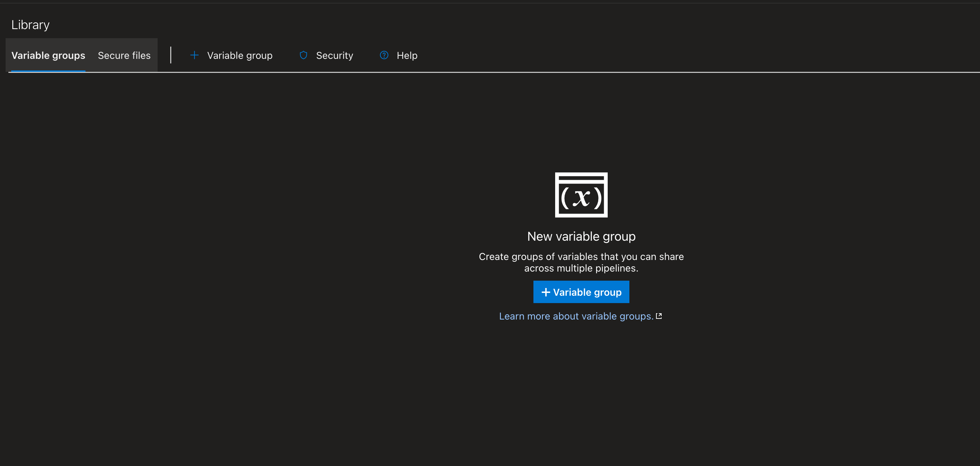Click the Security shield icon

click(303, 55)
